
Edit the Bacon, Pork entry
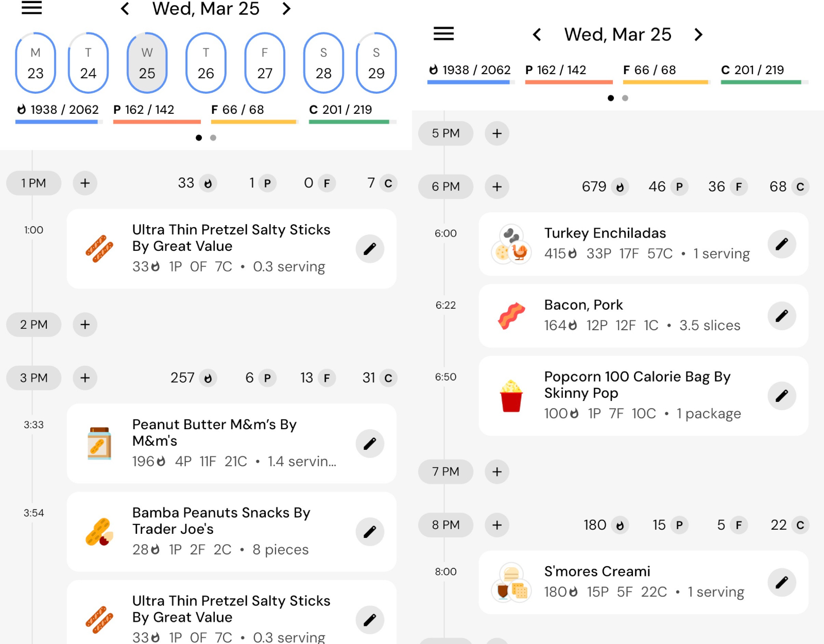pyautogui.click(x=782, y=315)
